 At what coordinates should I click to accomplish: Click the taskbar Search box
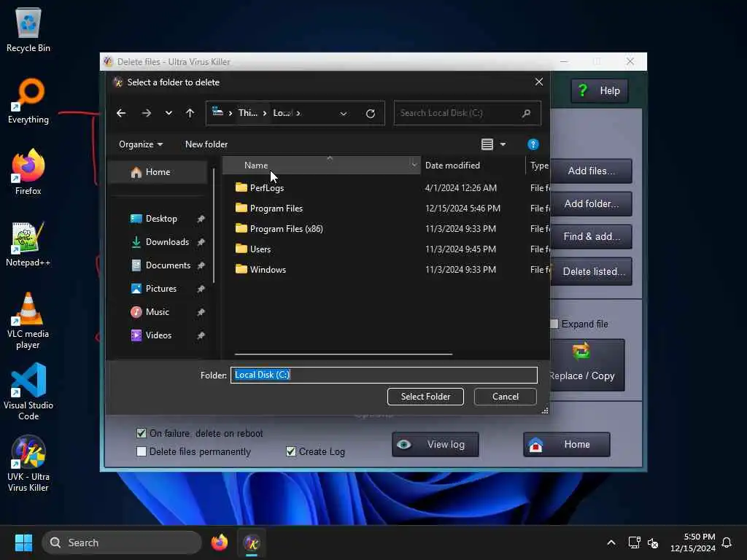pos(122,542)
